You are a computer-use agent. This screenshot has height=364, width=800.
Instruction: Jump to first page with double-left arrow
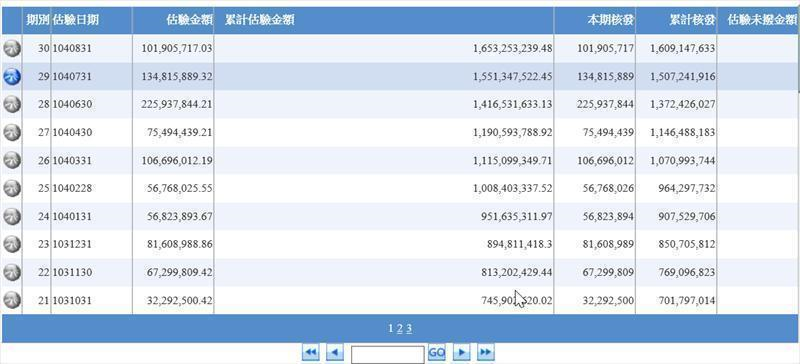pos(311,352)
